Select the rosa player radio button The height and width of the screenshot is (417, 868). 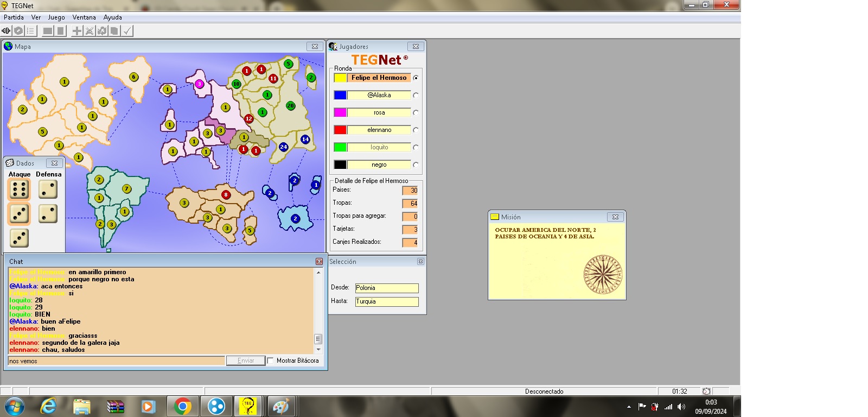[x=416, y=112]
